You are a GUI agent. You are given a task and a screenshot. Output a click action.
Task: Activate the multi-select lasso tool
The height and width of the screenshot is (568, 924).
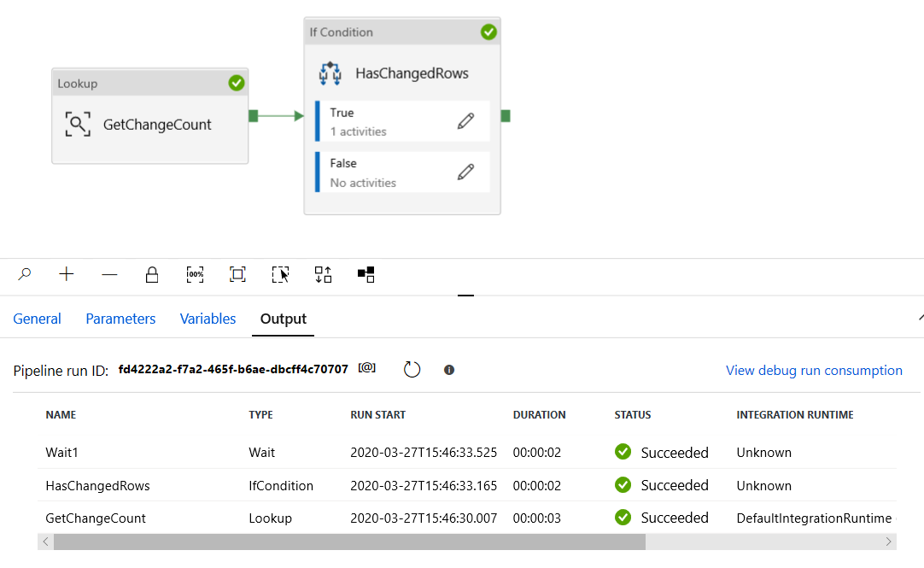(280, 274)
